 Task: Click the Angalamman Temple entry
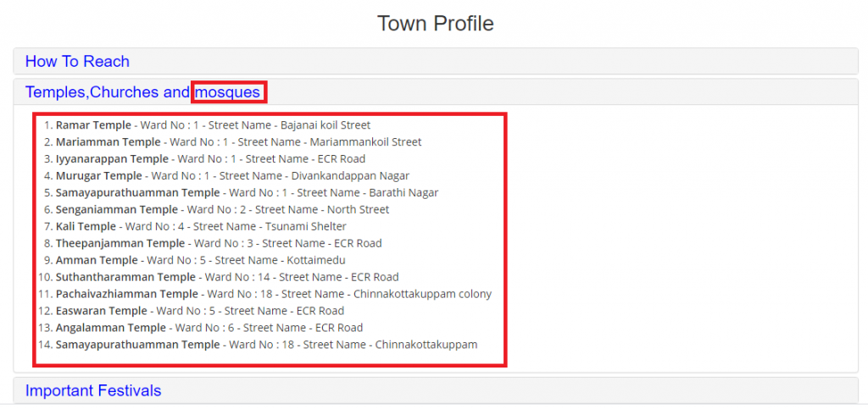pyautogui.click(x=209, y=328)
